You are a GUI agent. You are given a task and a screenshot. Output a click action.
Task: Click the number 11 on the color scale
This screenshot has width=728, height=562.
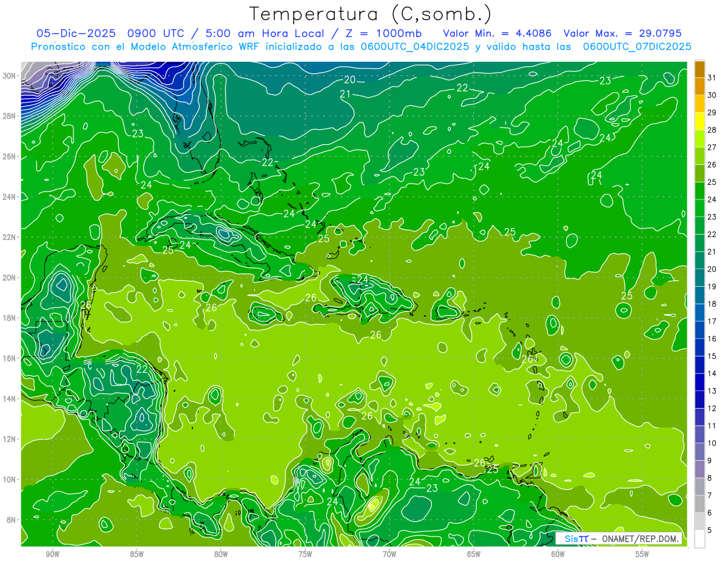coord(712,426)
